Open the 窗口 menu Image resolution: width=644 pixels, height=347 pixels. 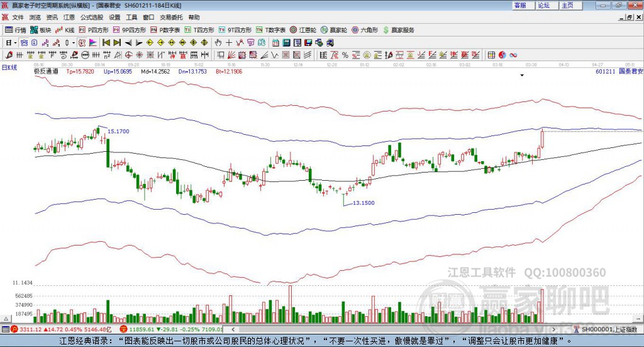pyautogui.click(x=148, y=17)
